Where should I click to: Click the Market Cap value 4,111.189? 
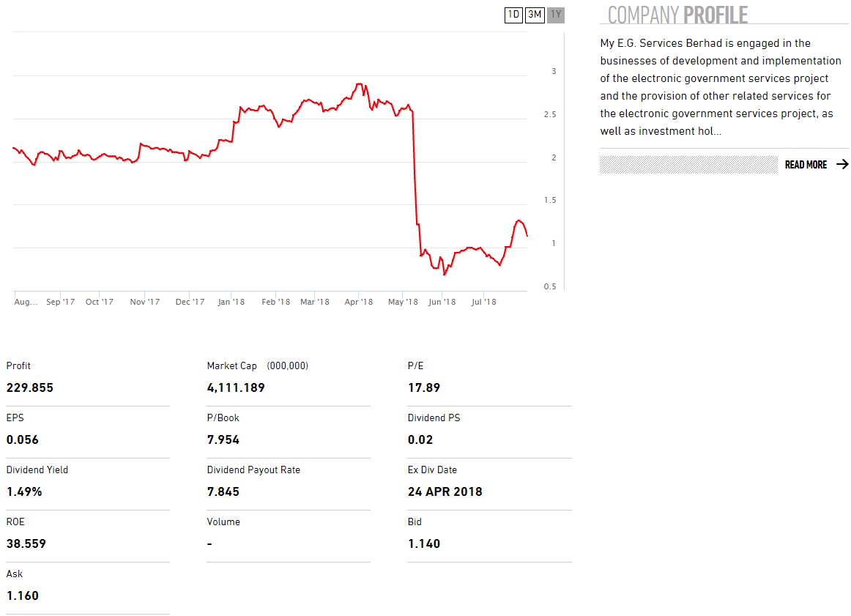(x=236, y=388)
